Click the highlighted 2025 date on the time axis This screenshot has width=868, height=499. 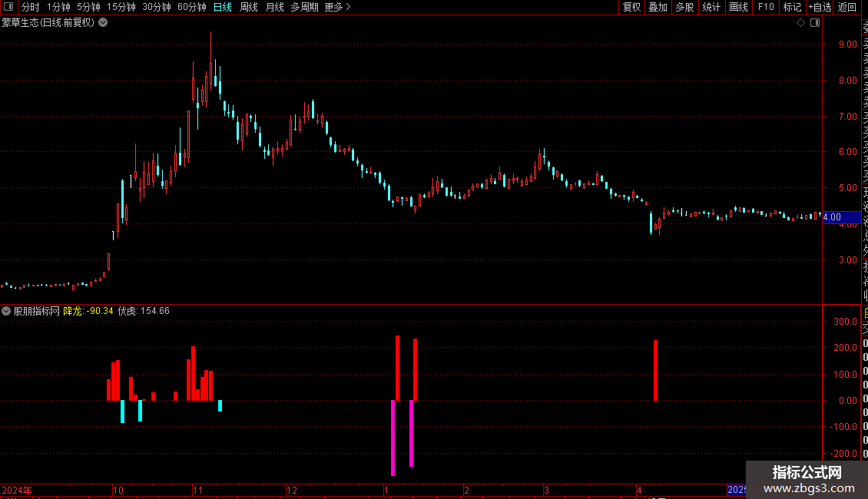click(x=736, y=490)
